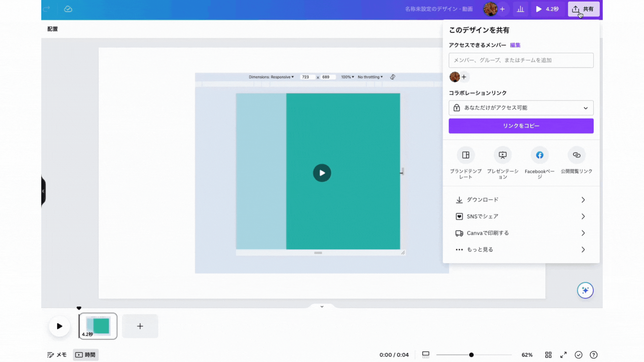Open the 配置 position menu
This screenshot has width=644, height=362.
pos(52,29)
